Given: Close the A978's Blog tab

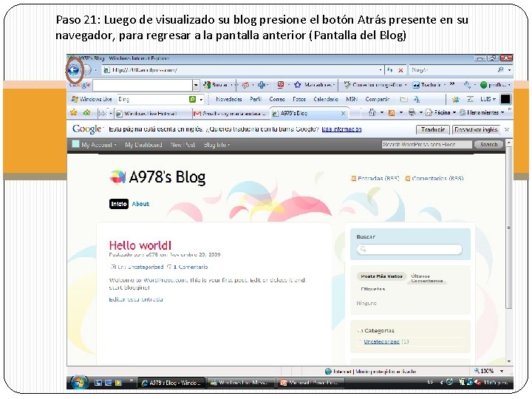Looking at the screenshot, I should click(344, 114).
